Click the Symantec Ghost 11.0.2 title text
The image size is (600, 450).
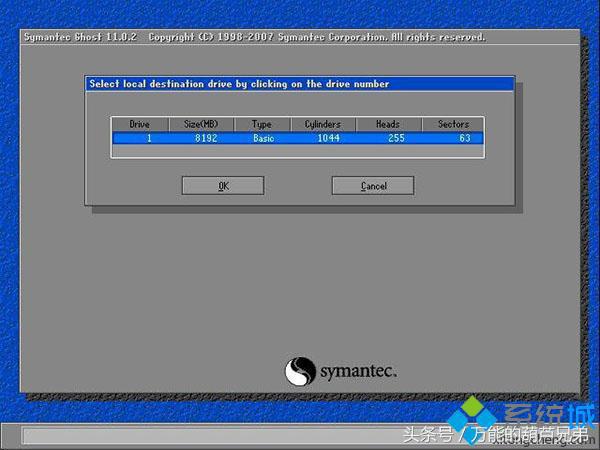click(x=80, y=37)
